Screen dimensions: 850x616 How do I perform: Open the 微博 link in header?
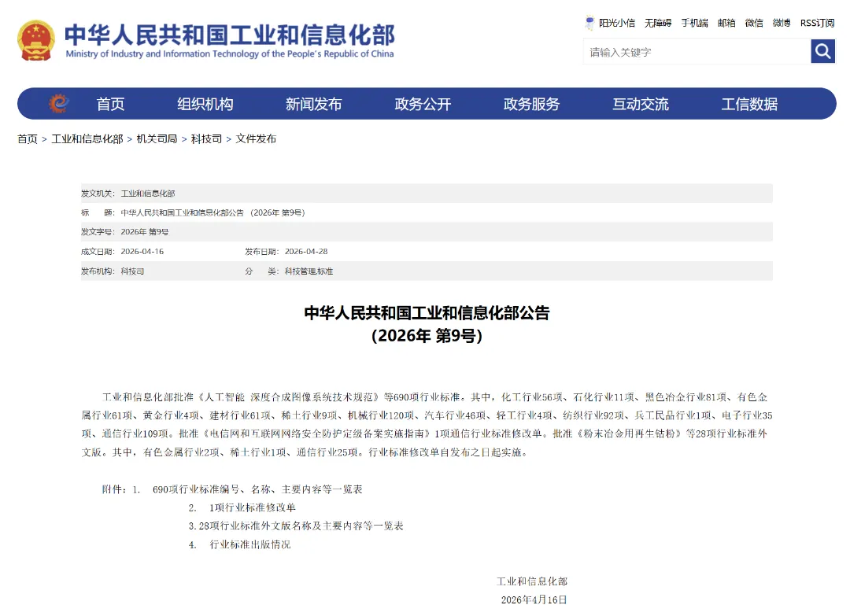coord(782,23)
